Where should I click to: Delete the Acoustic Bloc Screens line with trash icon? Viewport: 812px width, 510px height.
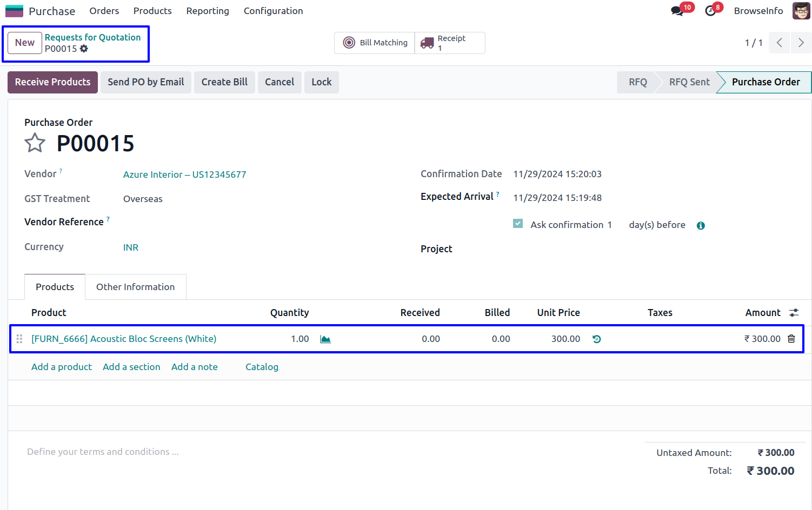coord(791,339)
